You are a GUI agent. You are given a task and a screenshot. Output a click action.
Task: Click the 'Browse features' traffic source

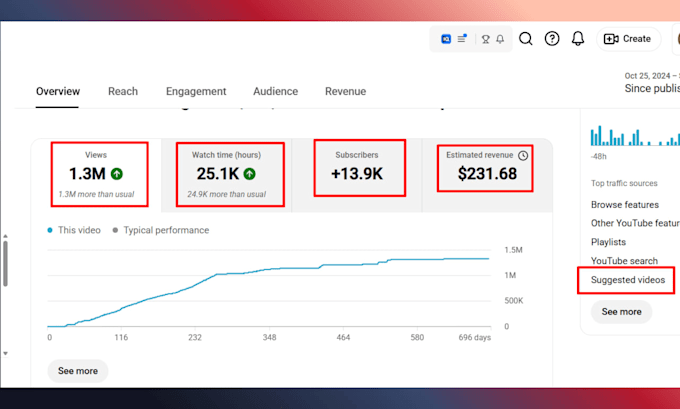pos(624,205)
